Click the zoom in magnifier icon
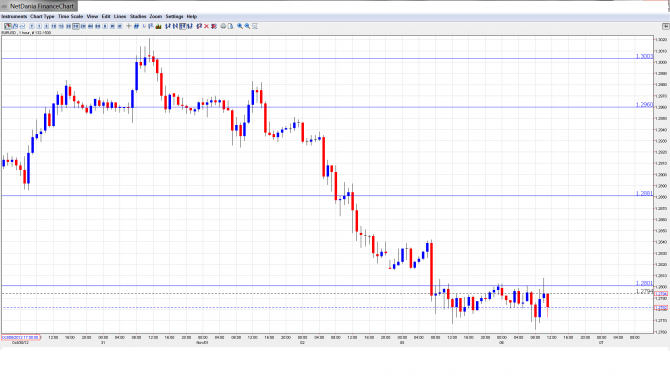Image resolution: width=670 pixels, height=376 pixels. coord(240,26)
